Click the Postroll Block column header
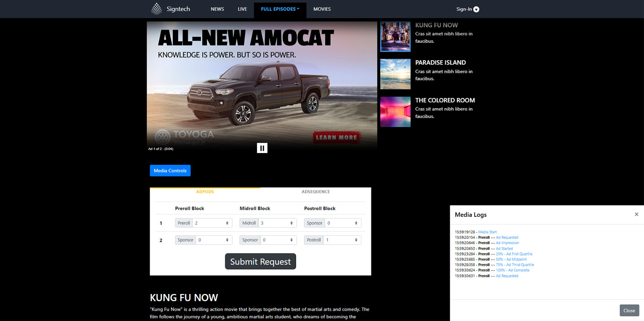644x321 pixels. click(x=320, y=208)
